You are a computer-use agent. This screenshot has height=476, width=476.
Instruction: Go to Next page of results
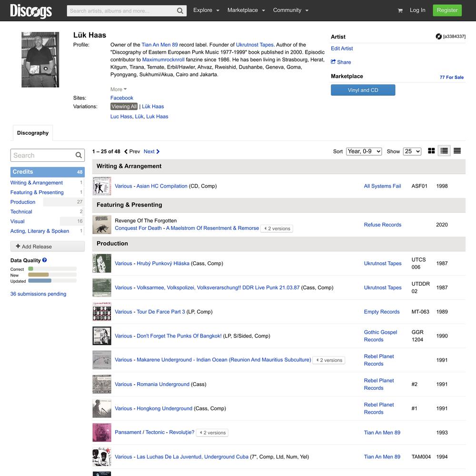pyautogui.click(x=152, y=151)
